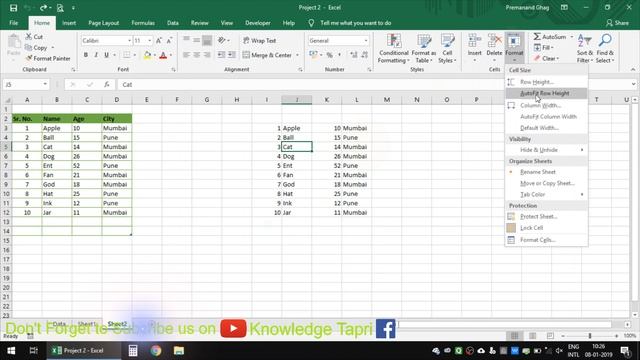Click the Percent Style icon
This screenshot has width=640, height=360.
click(x=329, y=55)
